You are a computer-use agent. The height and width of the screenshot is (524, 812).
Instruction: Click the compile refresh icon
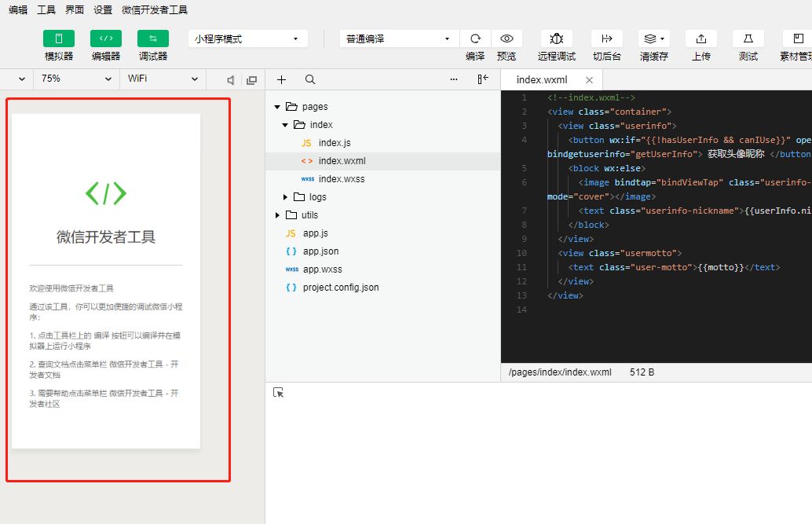coord(475,38)
